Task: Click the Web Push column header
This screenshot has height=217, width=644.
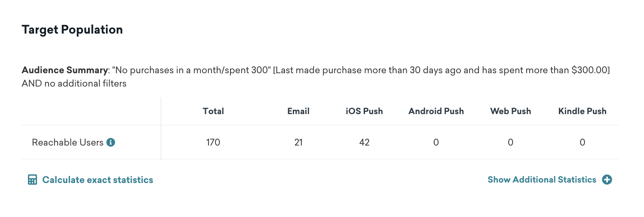Action: click(510, 111)
